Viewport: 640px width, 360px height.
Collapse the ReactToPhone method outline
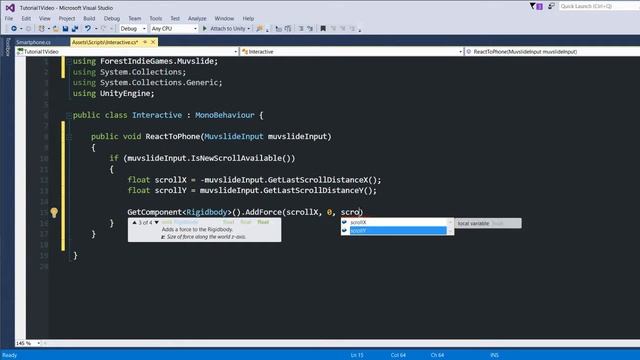coord(69,137)
